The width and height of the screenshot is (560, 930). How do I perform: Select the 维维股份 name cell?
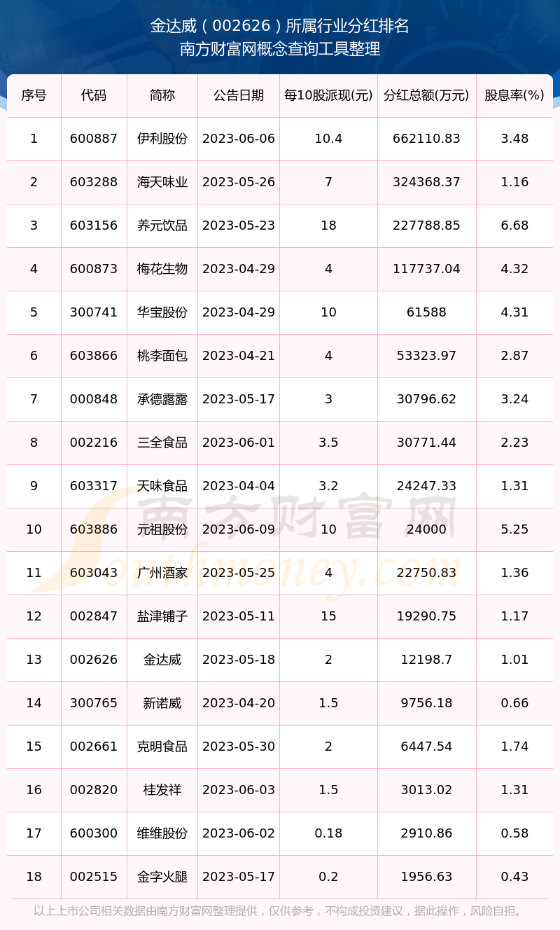162,833
